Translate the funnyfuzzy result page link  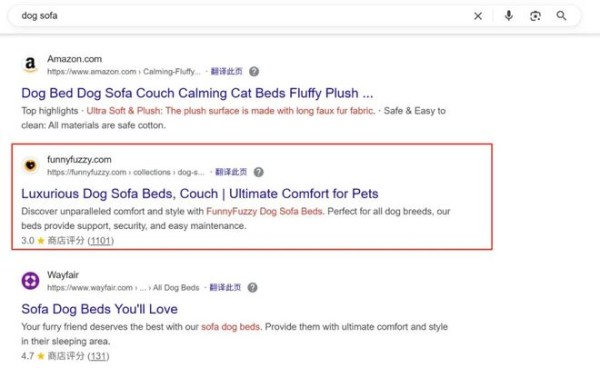tap(231, 172)
